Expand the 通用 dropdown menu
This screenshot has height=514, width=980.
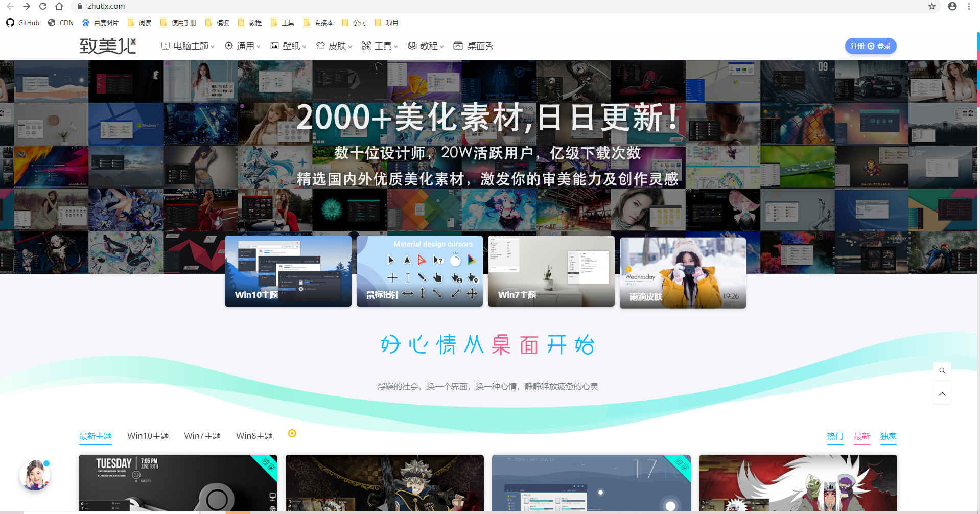(x=244, y=46)
